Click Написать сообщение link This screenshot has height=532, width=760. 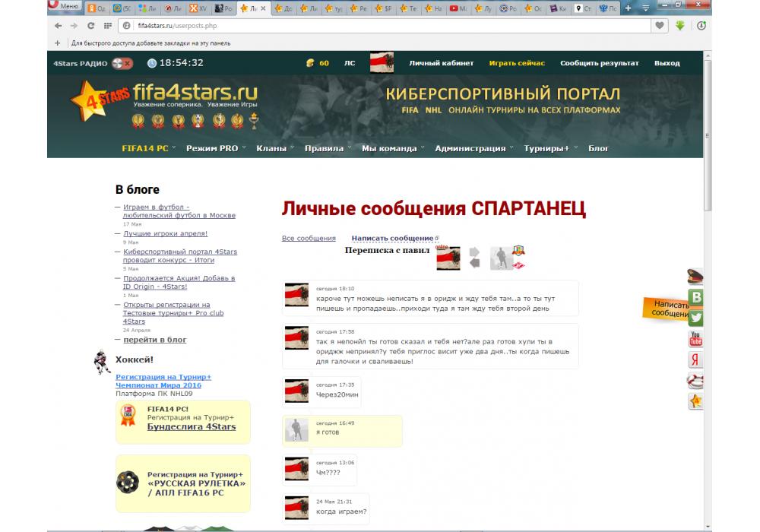(x=393, y=239)
